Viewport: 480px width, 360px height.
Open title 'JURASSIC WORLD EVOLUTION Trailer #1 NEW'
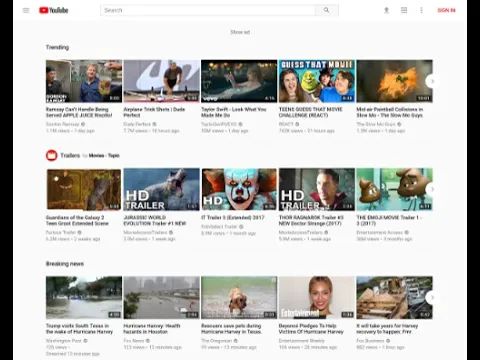click(x=155, y=220)
